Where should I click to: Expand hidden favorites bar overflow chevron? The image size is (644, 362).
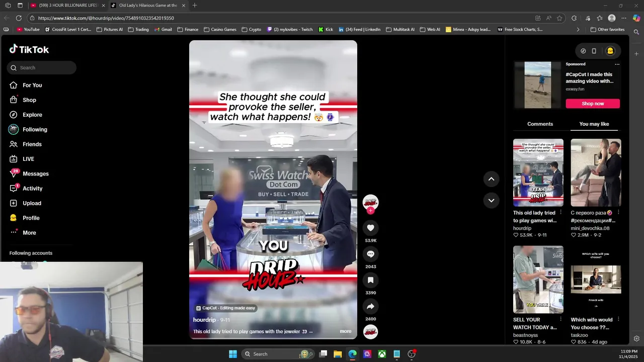(578, 30)
